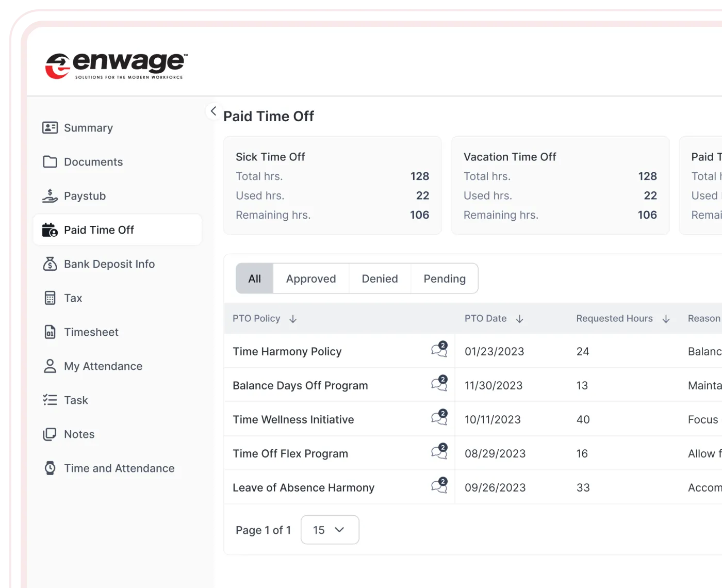Open the Pending requests tab
722x588 pixels.
(x=444, y=279)
